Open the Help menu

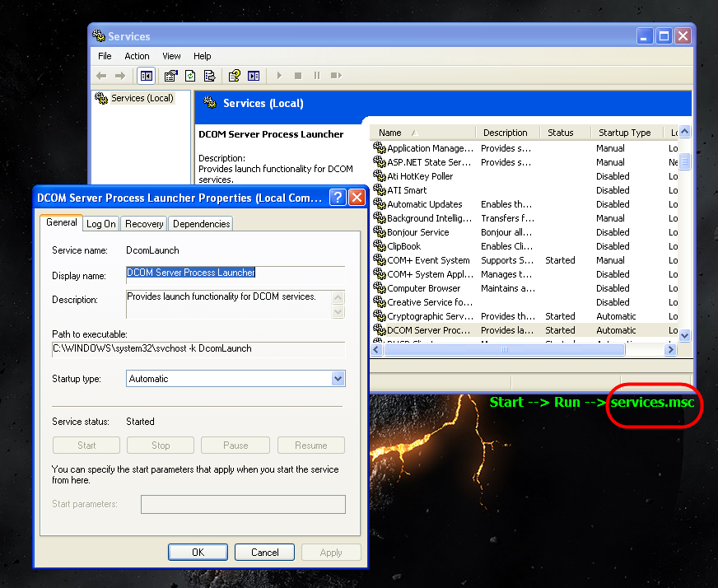pyautogui.click(x=202, y=56)
